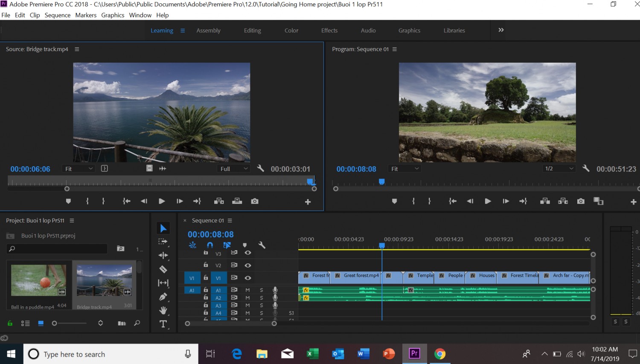Select the Track Select Forward tool

(x=163, y=242)
